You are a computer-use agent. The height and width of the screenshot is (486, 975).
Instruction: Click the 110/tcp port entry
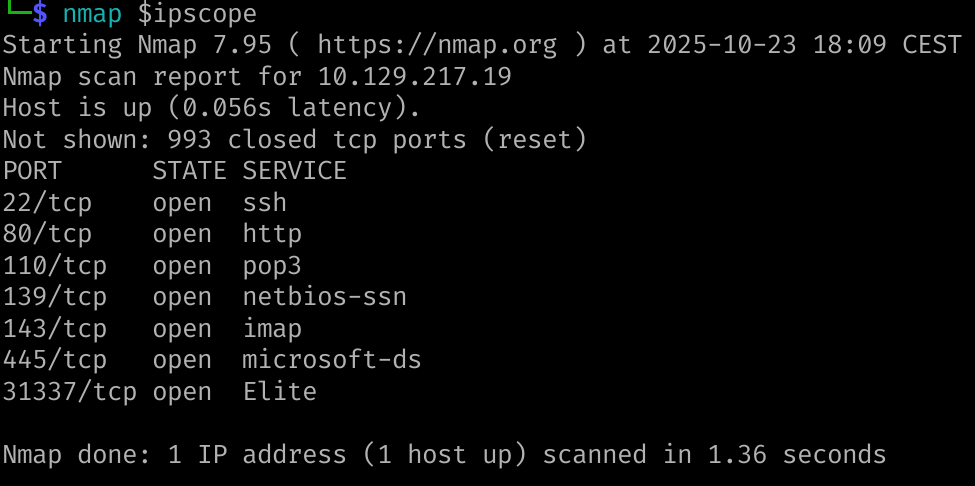coord(54,265)
